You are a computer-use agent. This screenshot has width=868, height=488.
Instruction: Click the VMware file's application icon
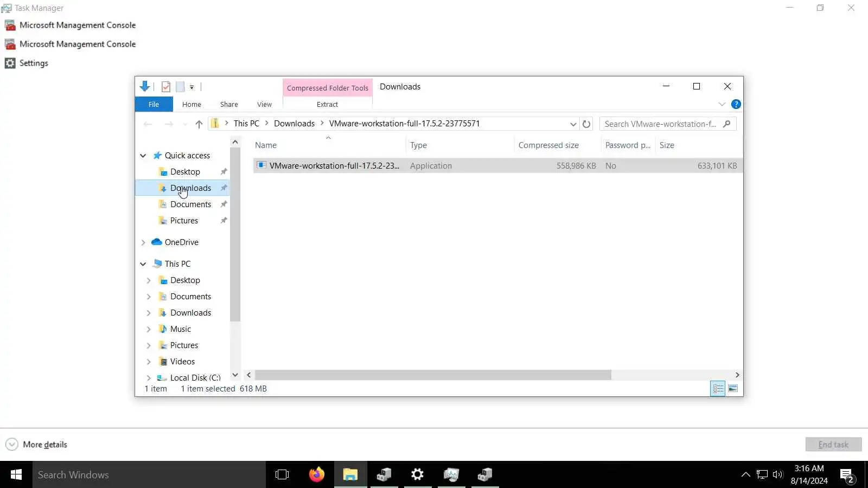coord(261,165)
